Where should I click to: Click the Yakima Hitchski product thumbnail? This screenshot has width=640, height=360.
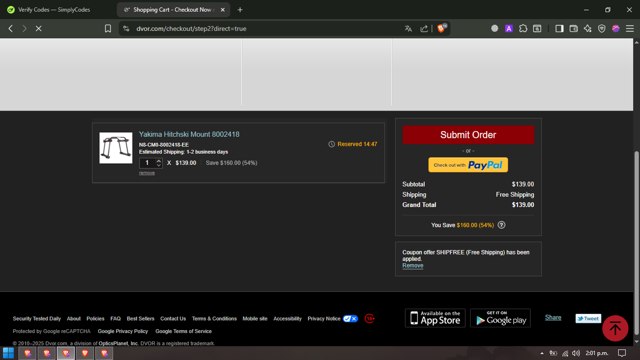pos(116,148)
